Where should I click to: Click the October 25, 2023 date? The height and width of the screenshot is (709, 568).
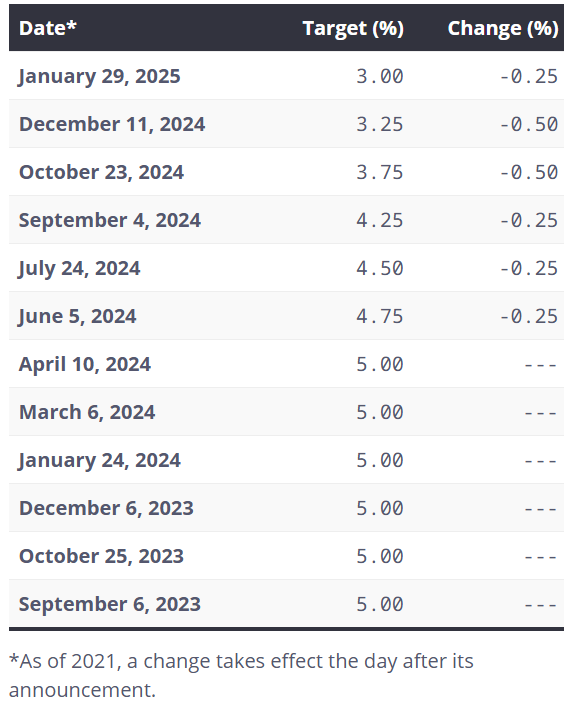tap(101, 556)
